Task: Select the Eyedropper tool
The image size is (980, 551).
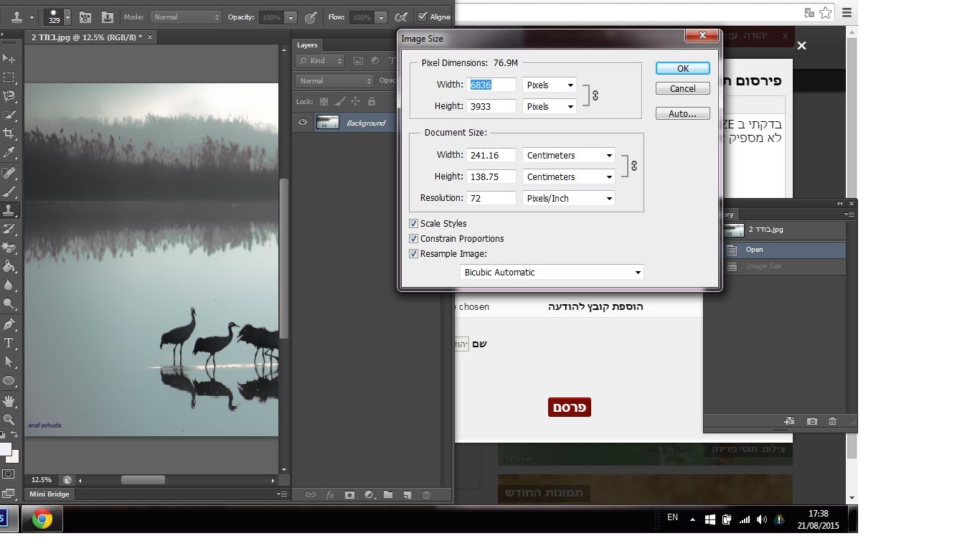Action: 9,152
